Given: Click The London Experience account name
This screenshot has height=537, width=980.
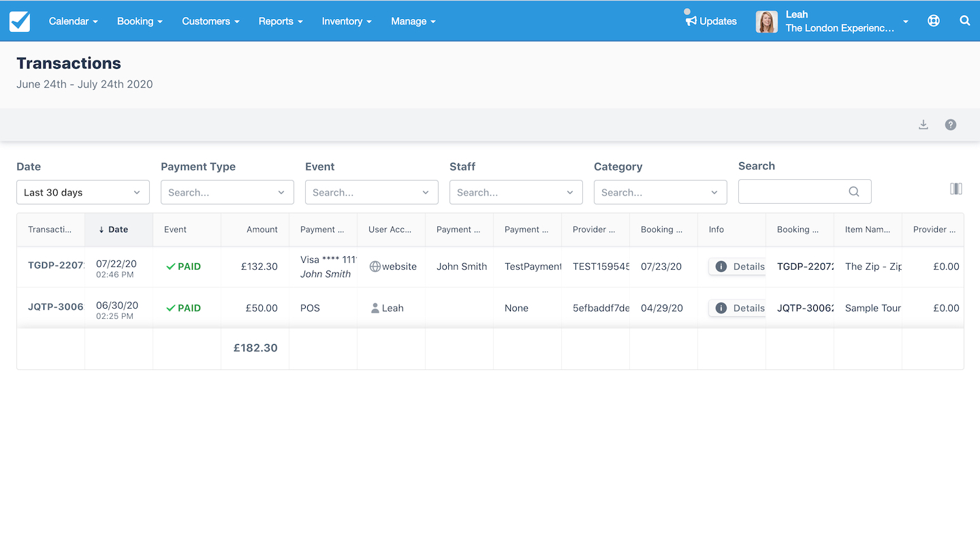Looking at the screenshot, I should 840,28.
